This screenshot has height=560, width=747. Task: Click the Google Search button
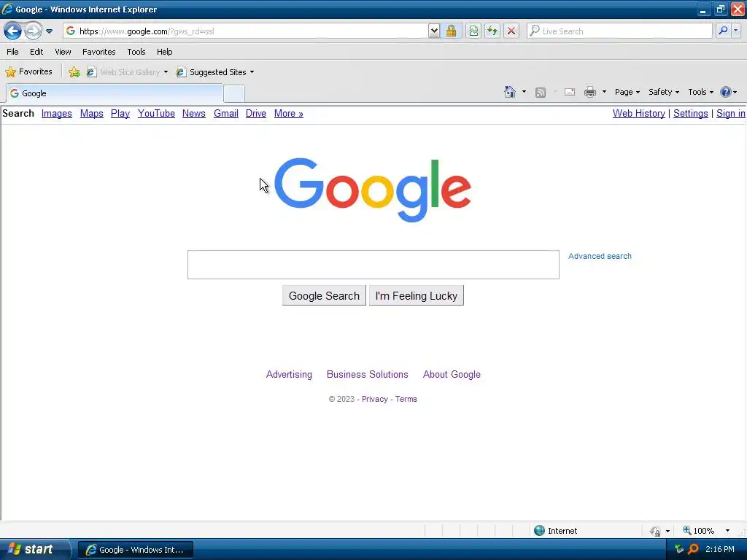pyautogui.click(x=324, y=296)
